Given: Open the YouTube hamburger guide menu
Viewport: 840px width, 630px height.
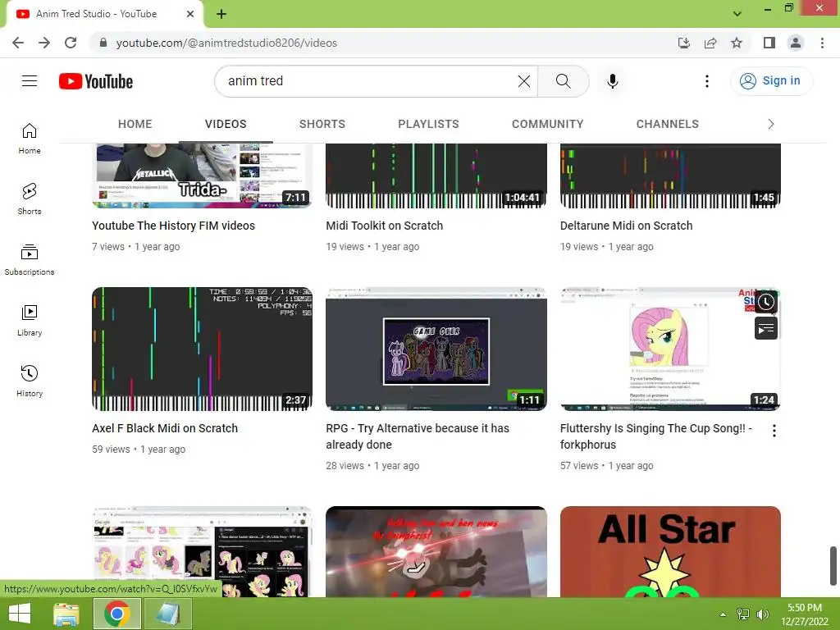Looking at the screenshot, I should pyautogui.click(x=30, y=81).
